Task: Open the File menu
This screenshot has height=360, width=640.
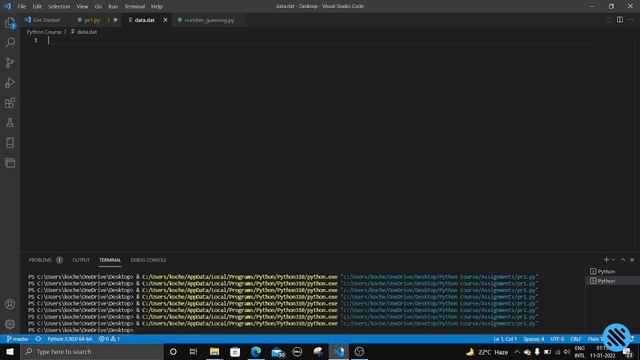Action: pos(22,6)
